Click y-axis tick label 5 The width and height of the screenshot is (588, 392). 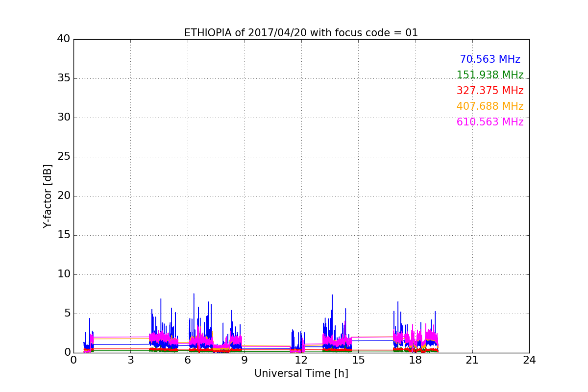pos(67,314)
